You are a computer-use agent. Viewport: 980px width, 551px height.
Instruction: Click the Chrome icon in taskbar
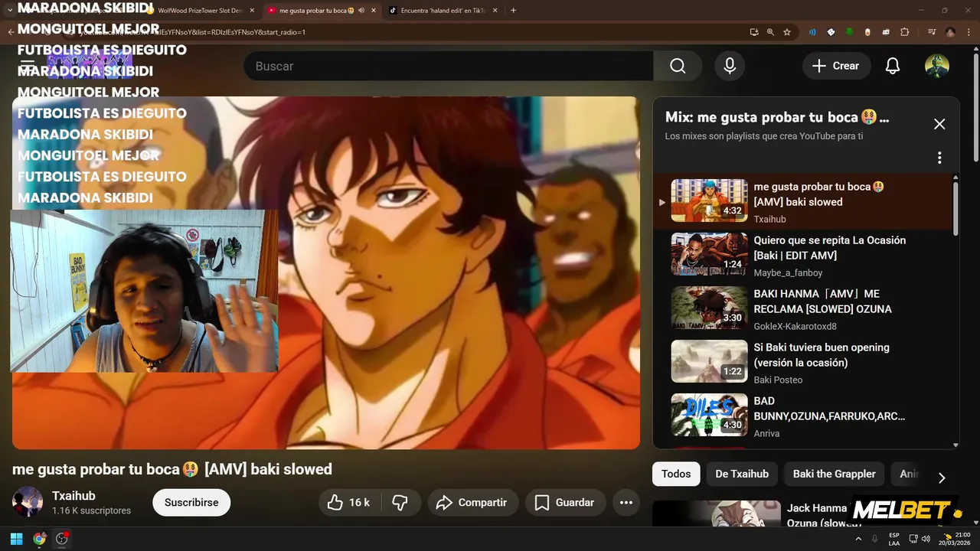pyautogui.click(x=39, y=539)
